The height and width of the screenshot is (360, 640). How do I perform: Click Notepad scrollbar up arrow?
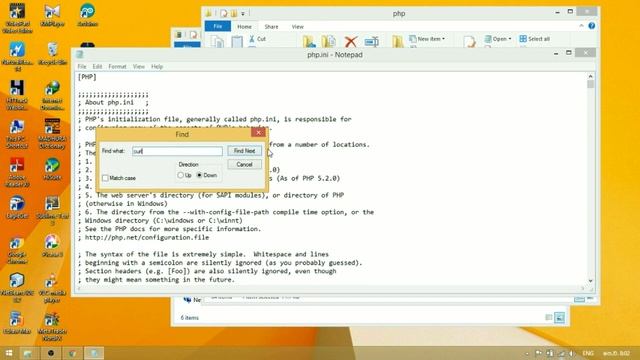coord(590,76)
